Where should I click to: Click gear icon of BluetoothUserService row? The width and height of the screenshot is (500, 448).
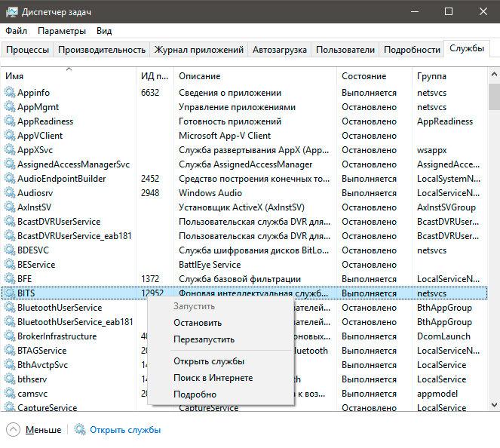(x=10, y=308)
